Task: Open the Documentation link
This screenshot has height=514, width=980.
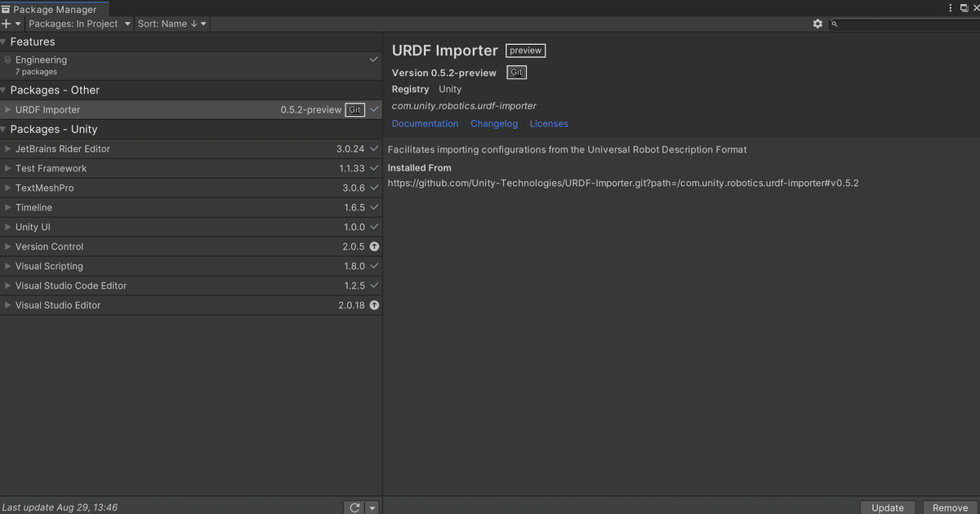Action: [x=425, y=124]
